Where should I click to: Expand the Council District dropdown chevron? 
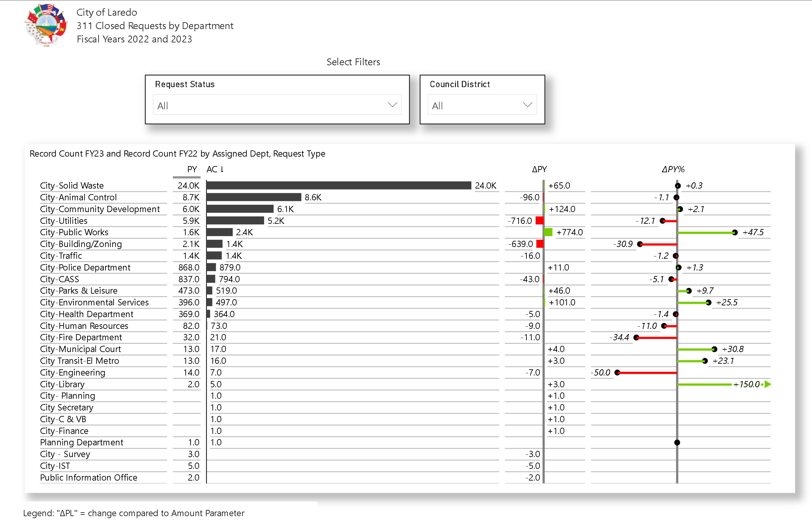(527, 105)
